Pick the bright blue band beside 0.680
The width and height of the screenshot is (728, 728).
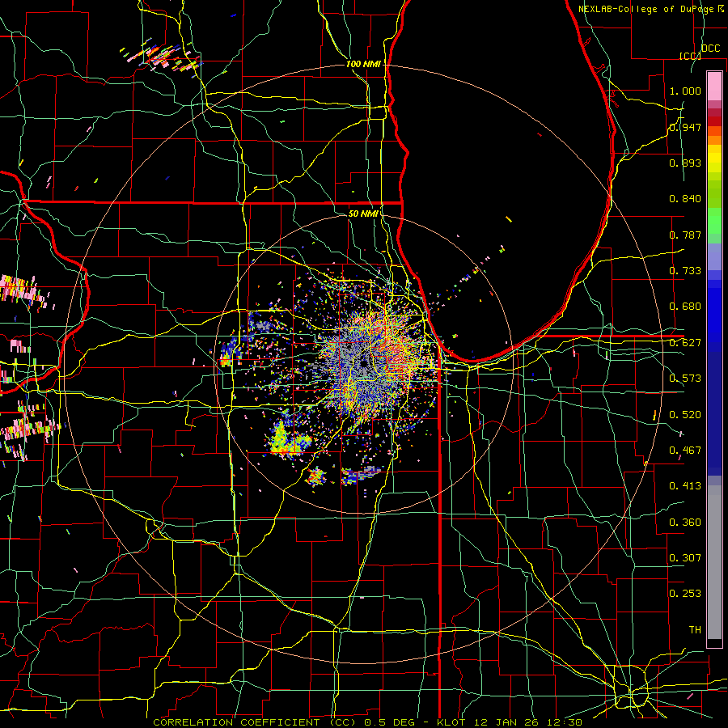(x=714, y=311)
